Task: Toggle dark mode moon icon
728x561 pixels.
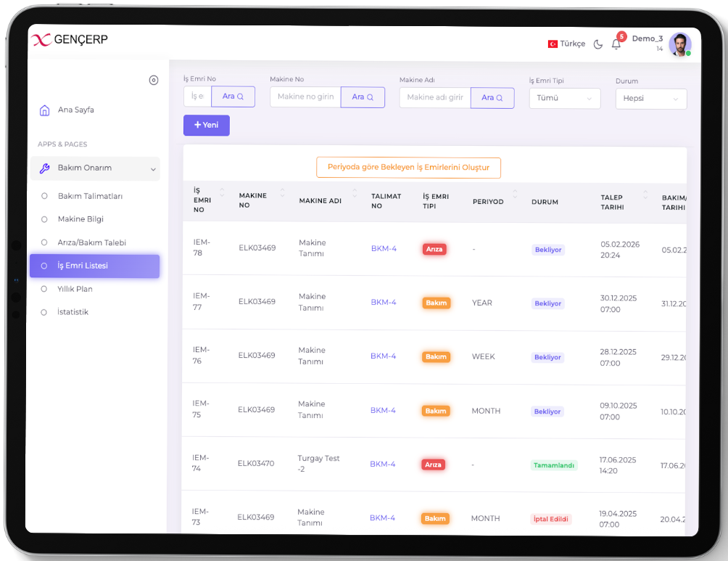Action: pos(598,44)
